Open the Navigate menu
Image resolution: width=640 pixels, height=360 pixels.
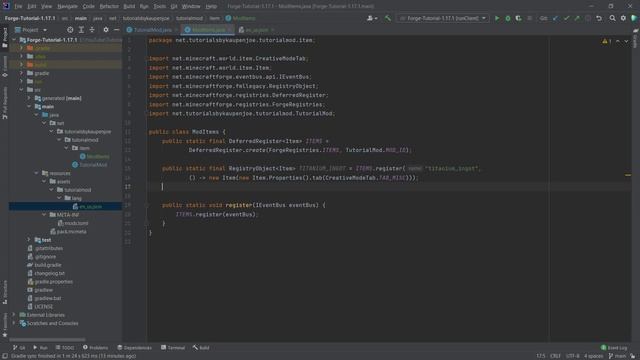(67, 7)
